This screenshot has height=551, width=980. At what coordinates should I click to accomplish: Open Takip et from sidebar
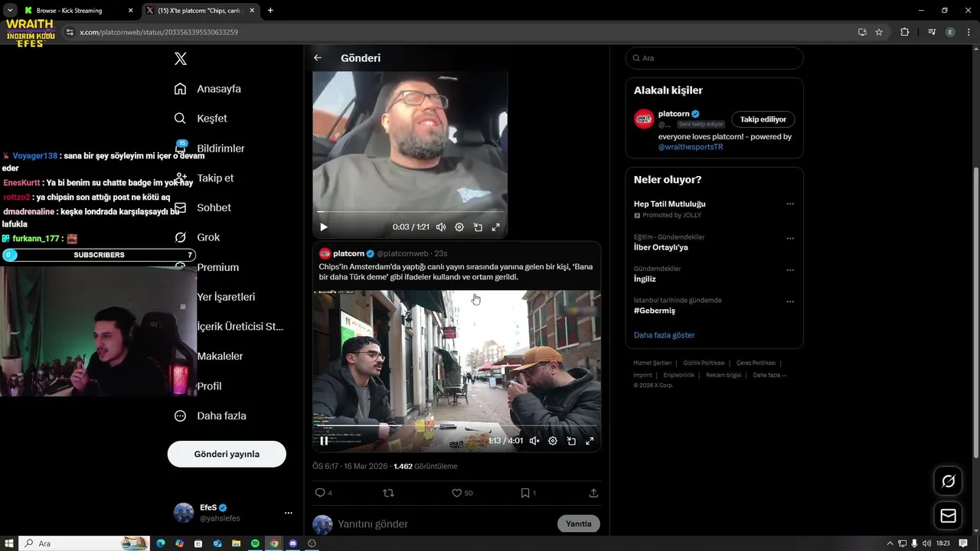(x=215, y=178)
